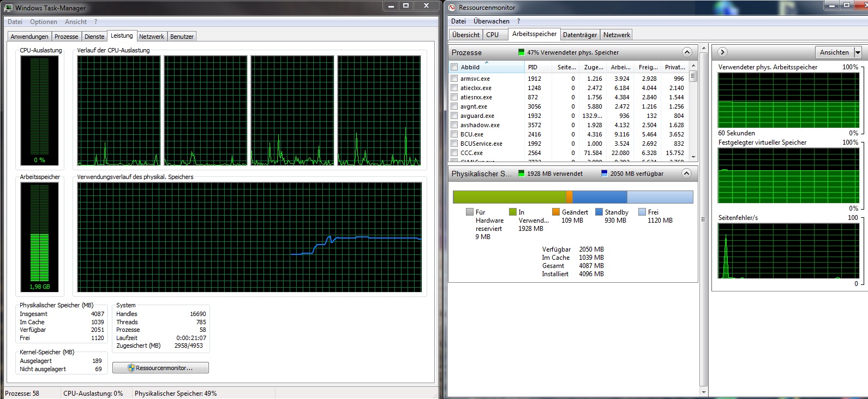
Task: Select all processes with the Abbild header checkbox
Action: tap(454, 67)
